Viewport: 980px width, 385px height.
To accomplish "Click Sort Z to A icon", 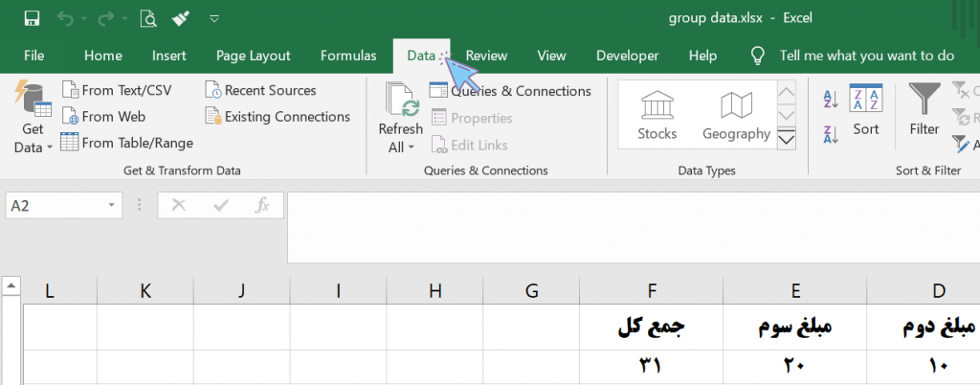I will coord(831,134).
